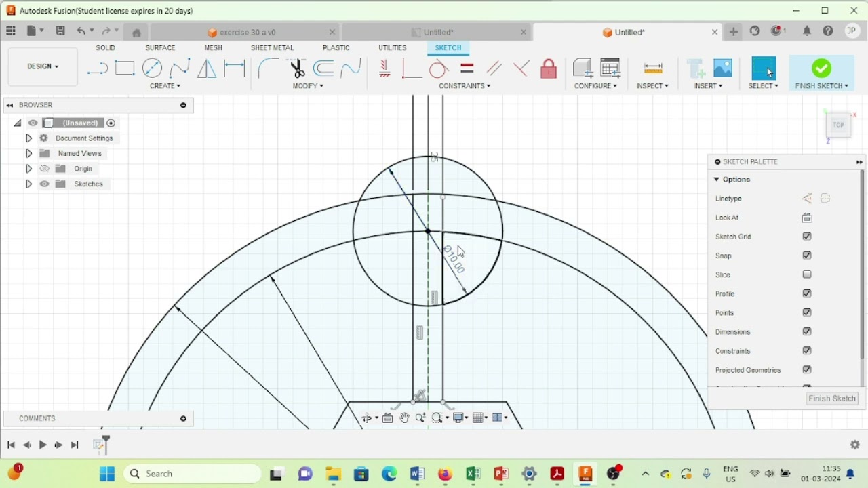868x488 pixels.
Task: Expand Document Settings tree node
Action: (28, 138)
